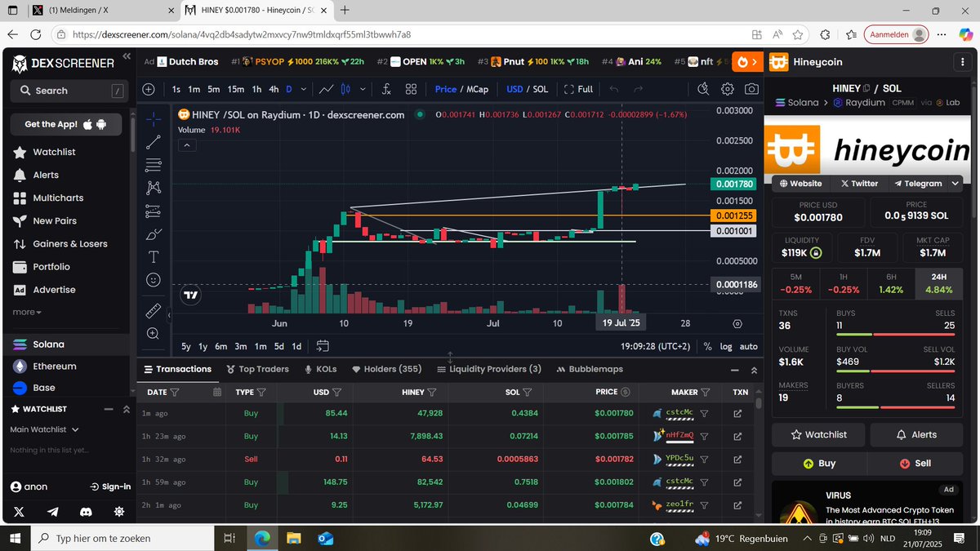Open the chart layout grid icon

point(411,89)
